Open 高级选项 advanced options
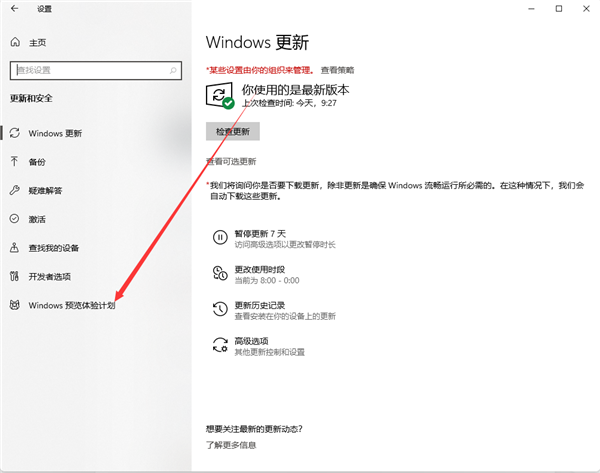This screenshot has height=473, width=600. 252,341
